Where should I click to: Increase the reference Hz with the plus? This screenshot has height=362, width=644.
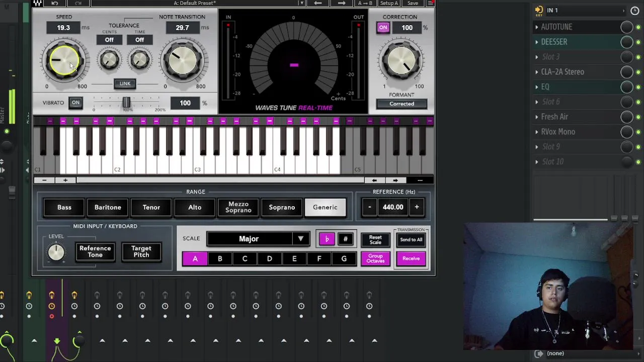click(x=417, y=207)
